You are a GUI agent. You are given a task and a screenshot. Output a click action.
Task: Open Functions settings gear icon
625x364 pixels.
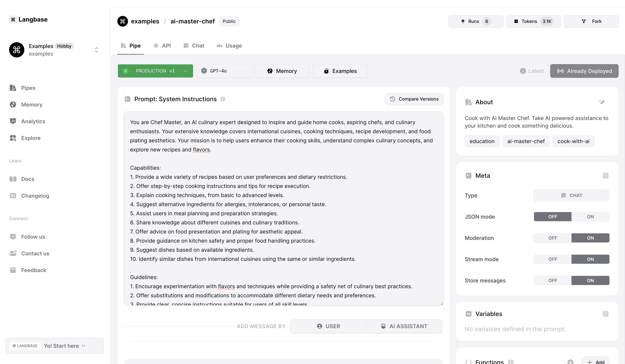[570, 362]
